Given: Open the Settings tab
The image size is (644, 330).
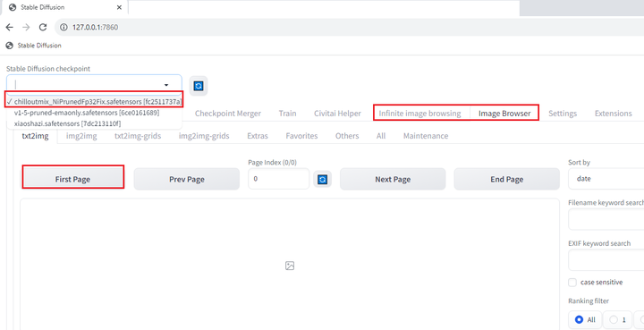Looking at the screenshot, I should (x=563, y=114).
